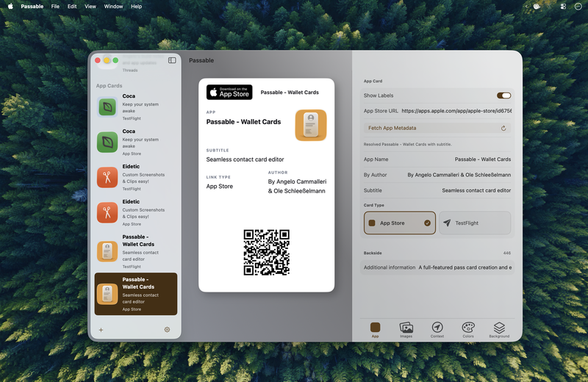Click the QR code on the card

coord(267,252)
